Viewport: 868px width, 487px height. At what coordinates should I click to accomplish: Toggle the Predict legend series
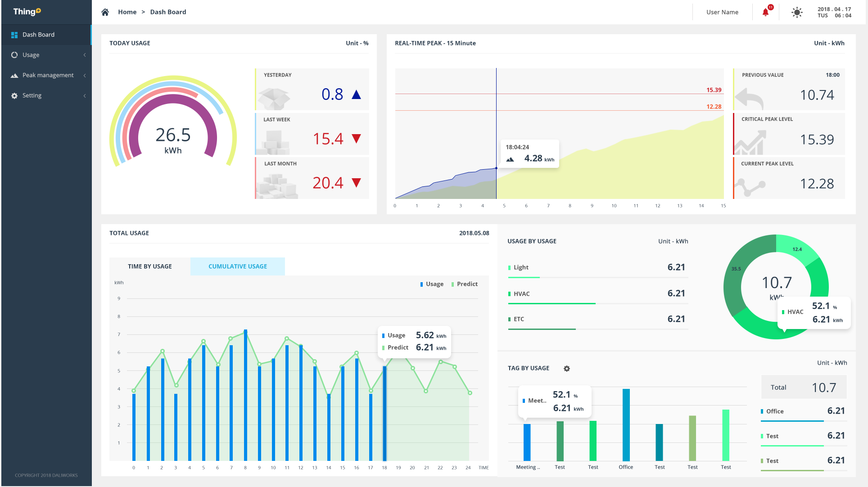coord(465,284)
